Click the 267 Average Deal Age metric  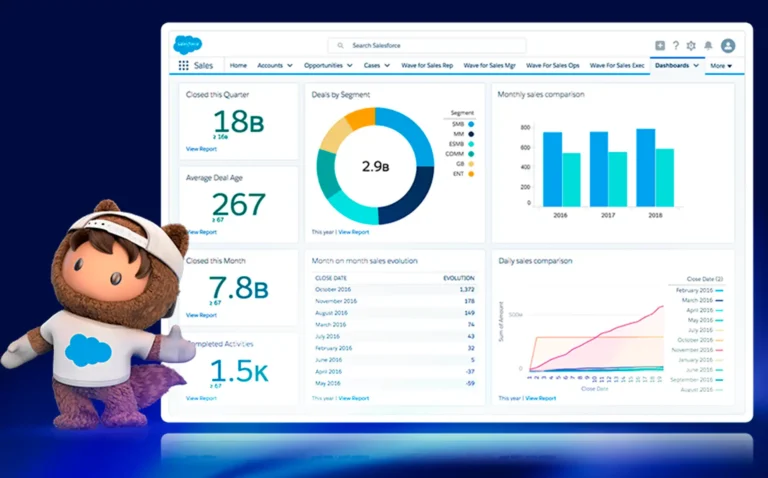pos(239,204)
